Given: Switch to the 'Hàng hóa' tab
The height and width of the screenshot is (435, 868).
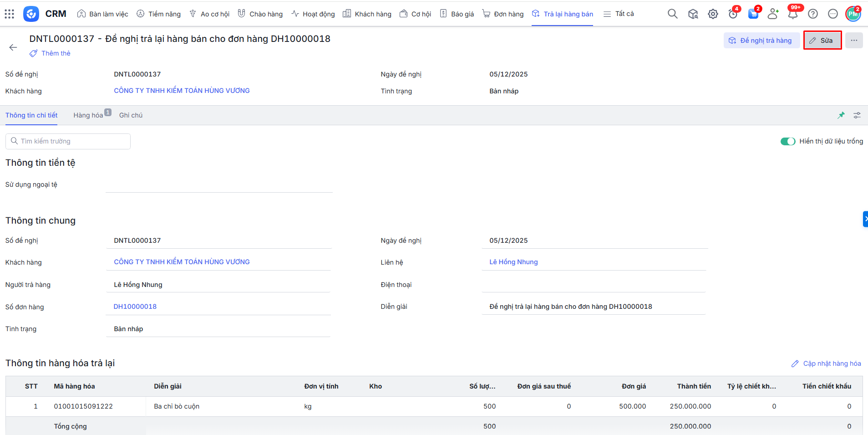Looking at the screenshot, I should pos(88,115).
